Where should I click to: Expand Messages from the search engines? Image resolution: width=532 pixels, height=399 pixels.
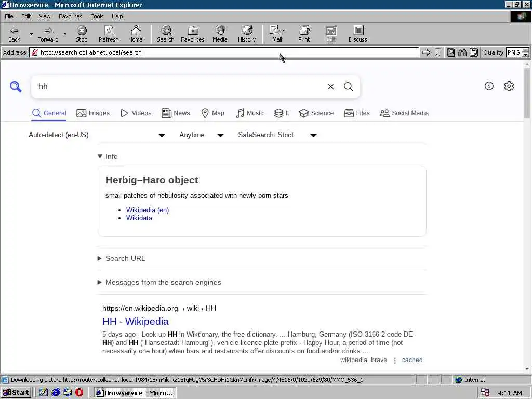coord(159,282)
